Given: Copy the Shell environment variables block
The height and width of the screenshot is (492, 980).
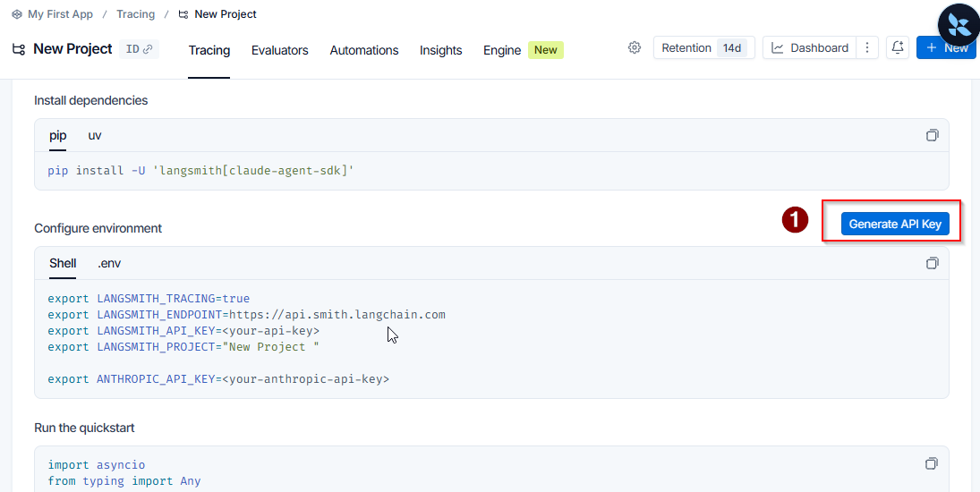Looking at the screenshot, I should (932, 264).
